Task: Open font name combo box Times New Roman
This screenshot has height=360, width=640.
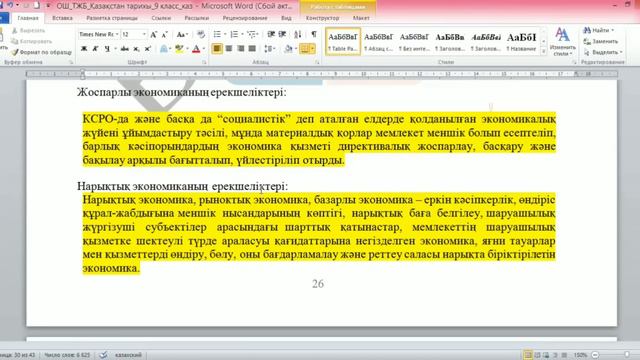Action: click(x=99, y=35)
